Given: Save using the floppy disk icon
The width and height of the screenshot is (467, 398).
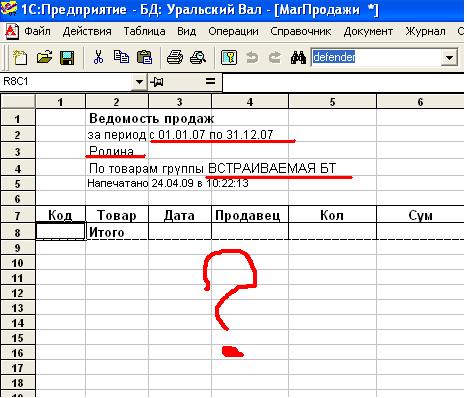Looking at the screenshot, I should pos(67,57).
